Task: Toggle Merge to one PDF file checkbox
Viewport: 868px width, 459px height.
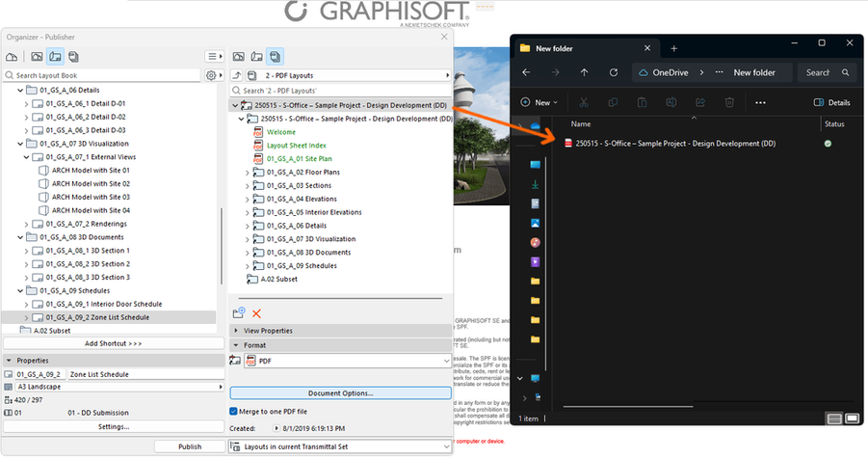Action: (234, 411)
